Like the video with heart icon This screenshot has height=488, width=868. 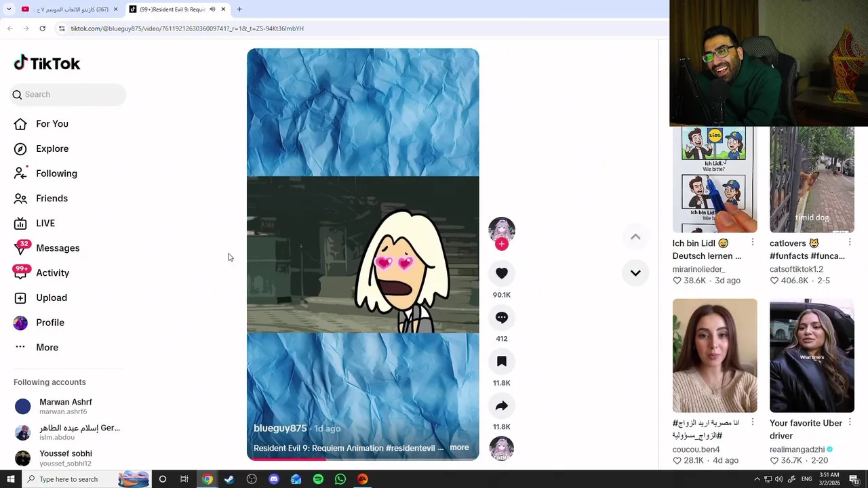pos(502,273)
